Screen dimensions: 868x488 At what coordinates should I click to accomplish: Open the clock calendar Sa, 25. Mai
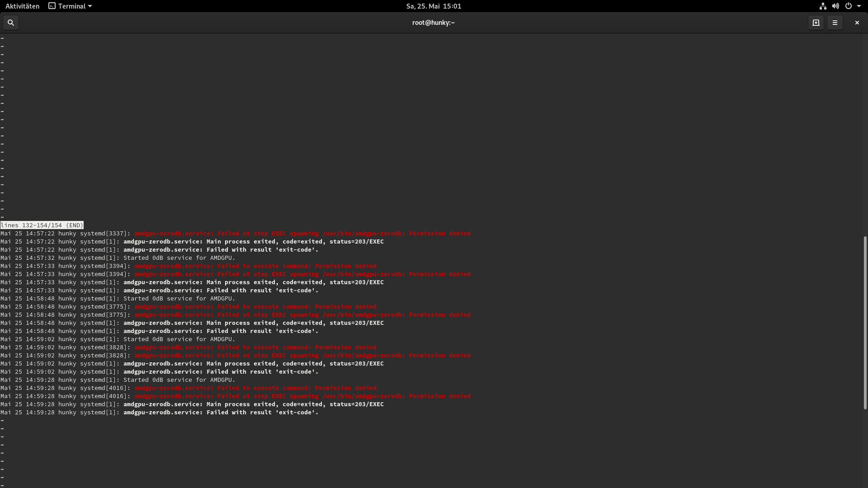pos(434,6)
